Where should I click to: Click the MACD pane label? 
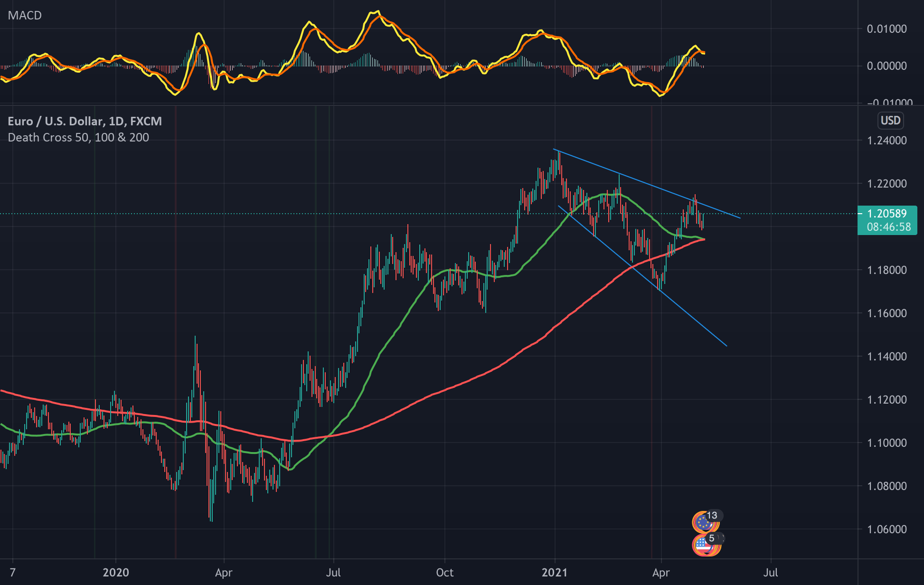point(25,15)
